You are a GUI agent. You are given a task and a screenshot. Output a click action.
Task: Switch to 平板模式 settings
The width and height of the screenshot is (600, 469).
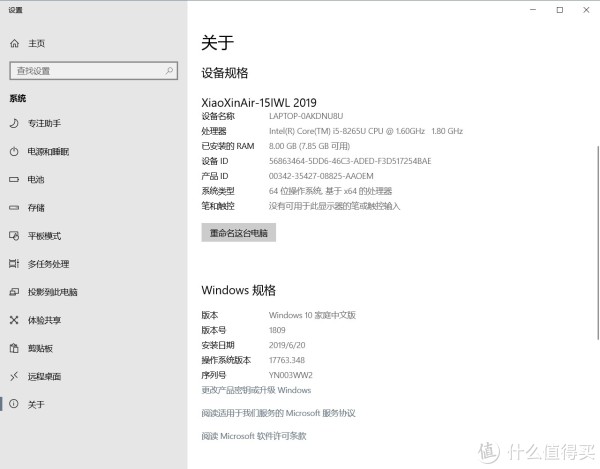(x=44, y=236)
